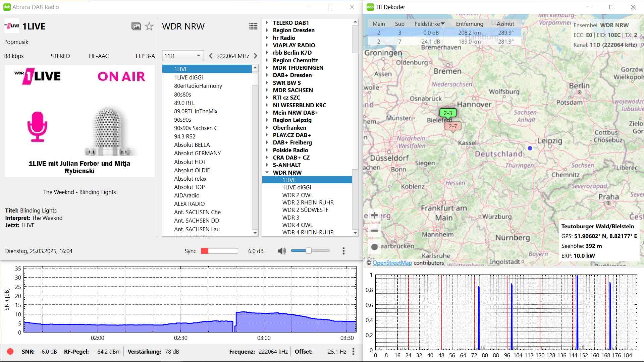Open the three-dot menu beside volume

pyautogui.click(x=343, y=251)
